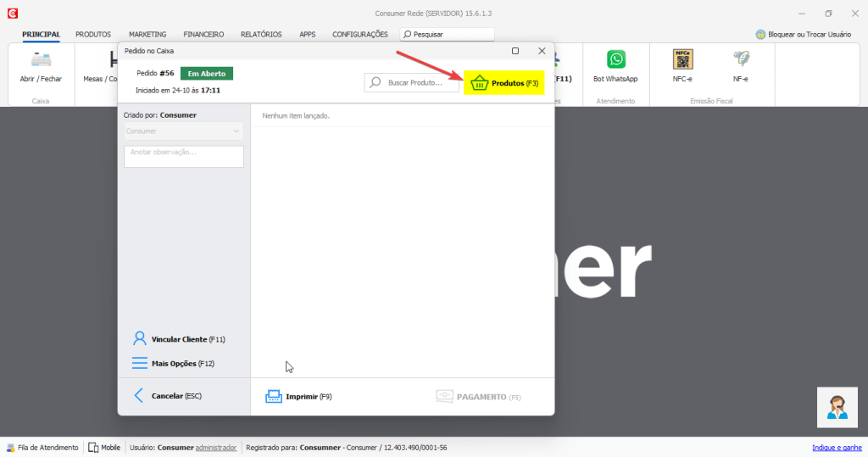Screen dimensions: 868x457
Task: Toggle the Fila de Atendimento panel
Action: pyautogui.click(x=42, y=448)
